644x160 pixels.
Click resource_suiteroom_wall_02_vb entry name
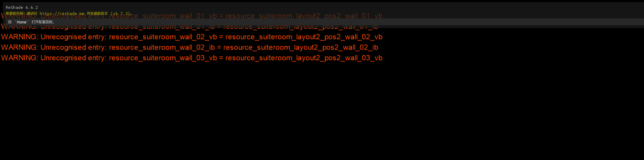pos(163,37)
